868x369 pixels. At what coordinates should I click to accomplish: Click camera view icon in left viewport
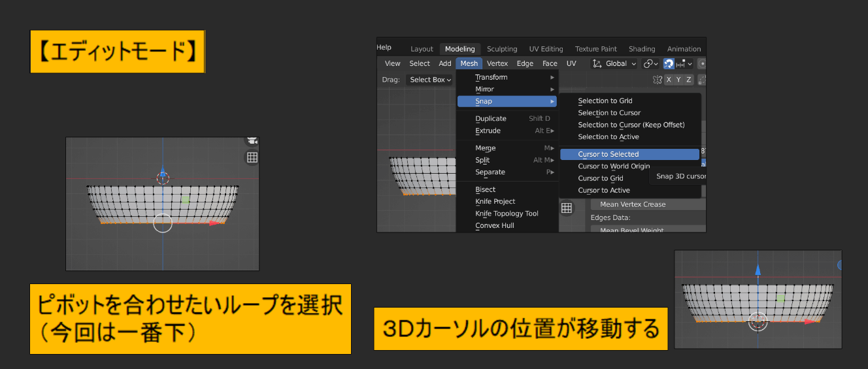[x=252, y=140]
